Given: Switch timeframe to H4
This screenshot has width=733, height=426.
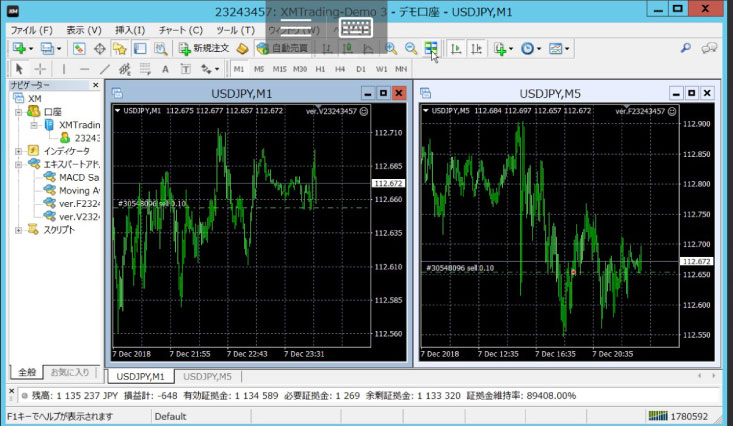Looking at the screenshot, I should pos(340,69).
